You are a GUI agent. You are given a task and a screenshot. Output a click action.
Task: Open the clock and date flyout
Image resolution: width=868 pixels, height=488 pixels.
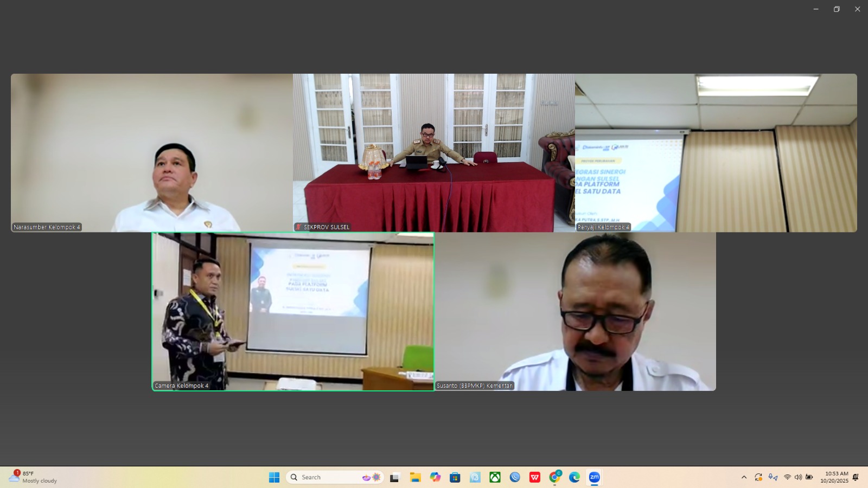[x=834, y=477]
